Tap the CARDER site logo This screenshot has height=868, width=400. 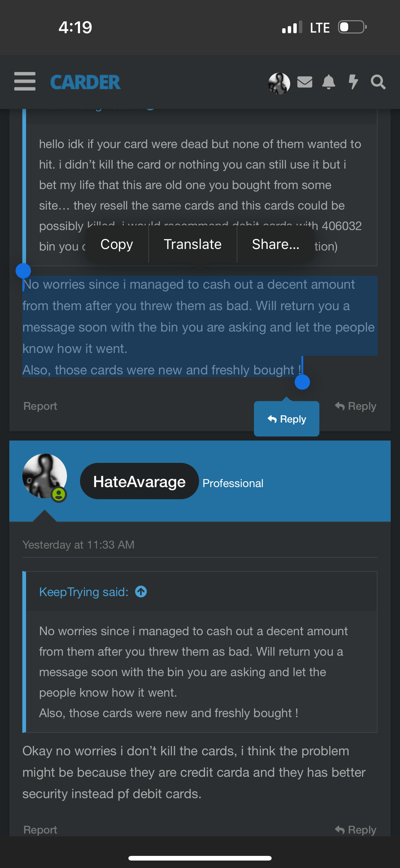coord(85,82)
